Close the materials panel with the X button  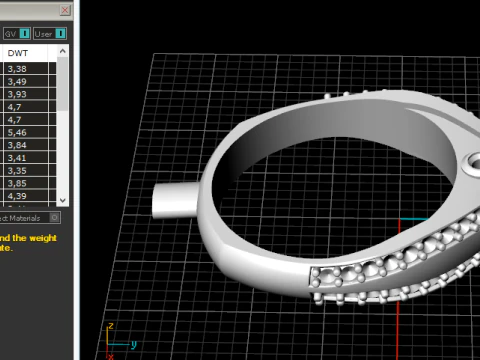coord(65,10)
